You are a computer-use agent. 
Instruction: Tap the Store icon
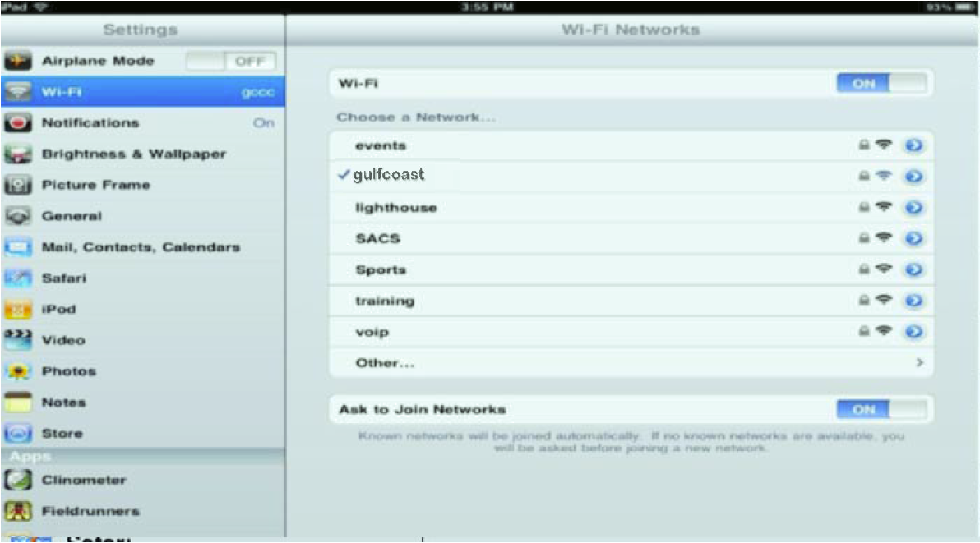coord(17,433)
